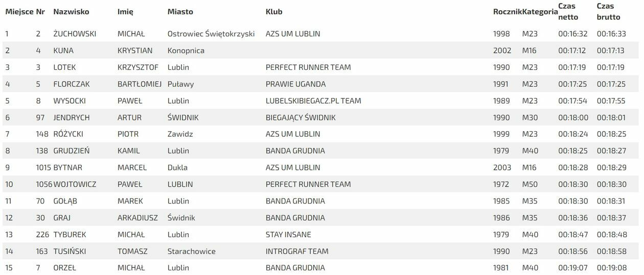Click net time 00:16:32 of the winner
The height and width of the screenshot is (275, 644).
tap(572, 34)
